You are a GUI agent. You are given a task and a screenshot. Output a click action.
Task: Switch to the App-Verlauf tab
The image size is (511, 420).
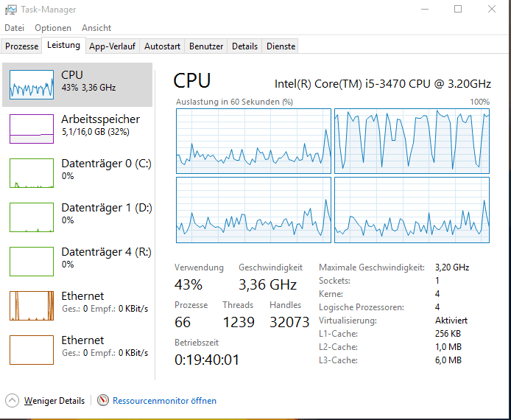pos(112,46)
